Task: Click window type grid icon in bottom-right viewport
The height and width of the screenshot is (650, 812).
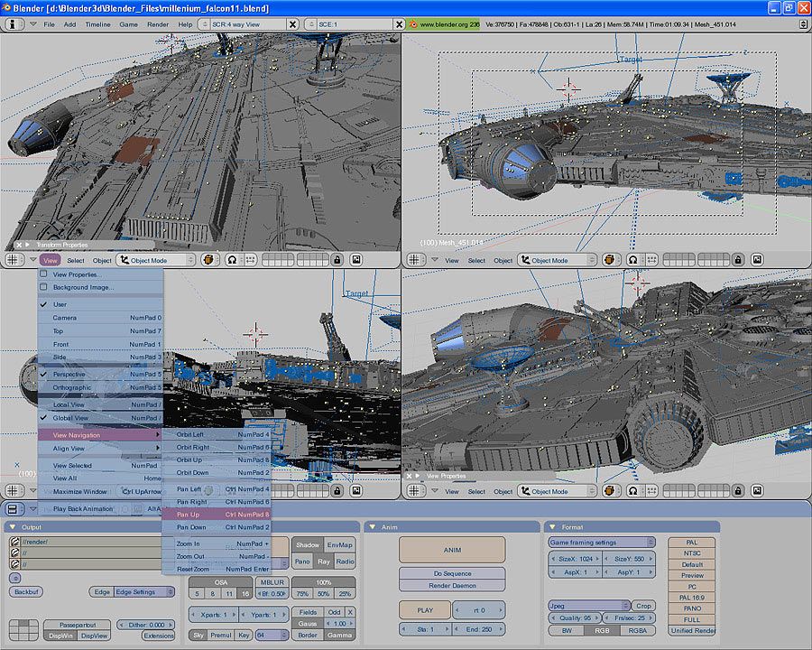Action: 415,491
